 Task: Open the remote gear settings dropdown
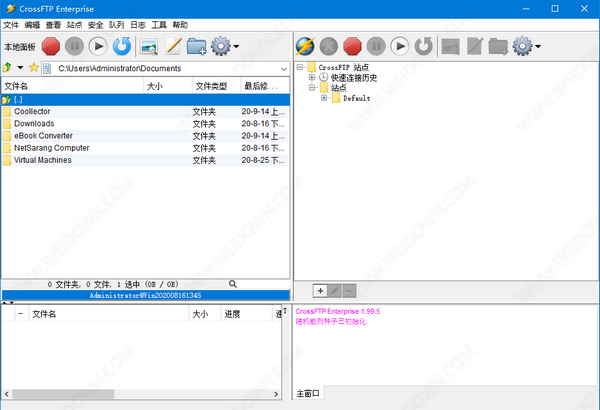527,46
